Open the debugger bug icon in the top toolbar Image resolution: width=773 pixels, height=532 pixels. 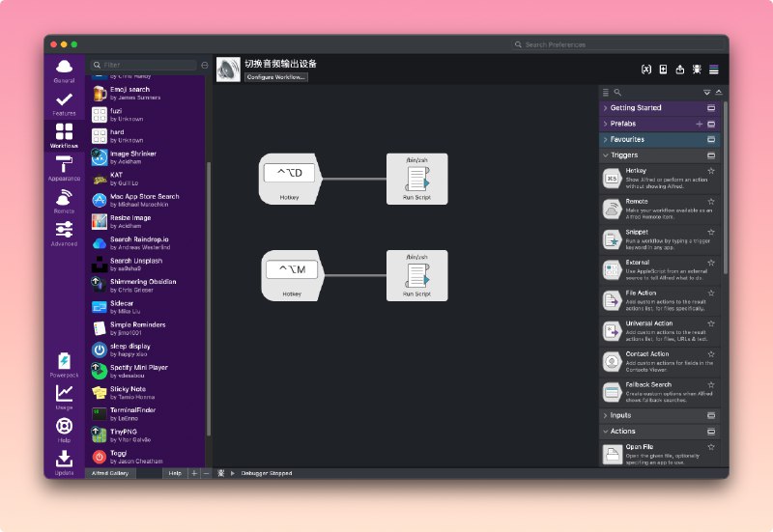(697, 70)
